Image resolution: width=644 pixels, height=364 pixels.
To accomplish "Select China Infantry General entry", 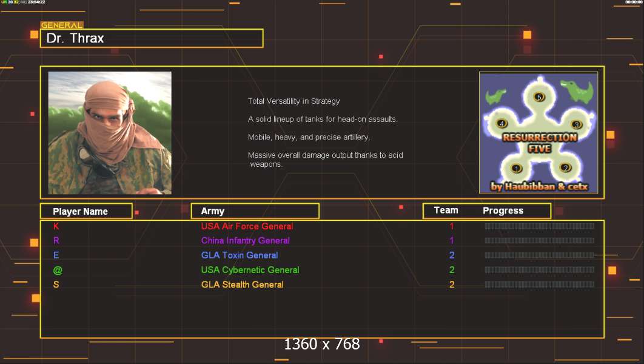I will pyautogui.click(x=245, y=241).
